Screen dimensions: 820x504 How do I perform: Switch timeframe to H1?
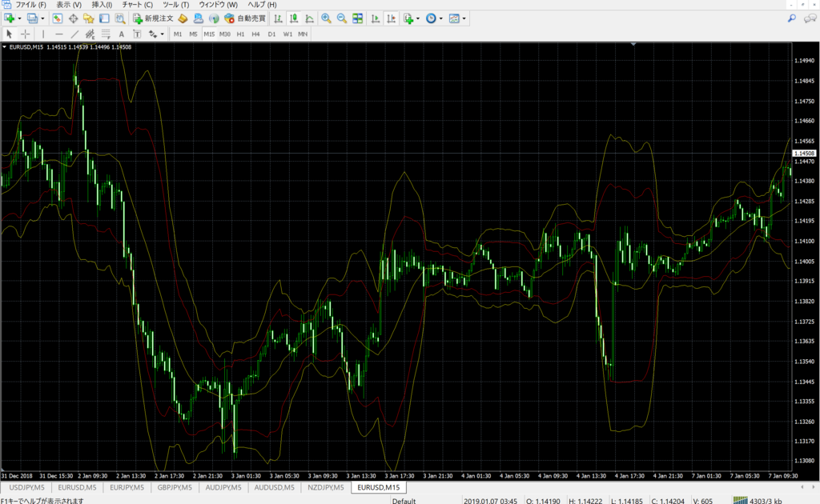[240, 34]
